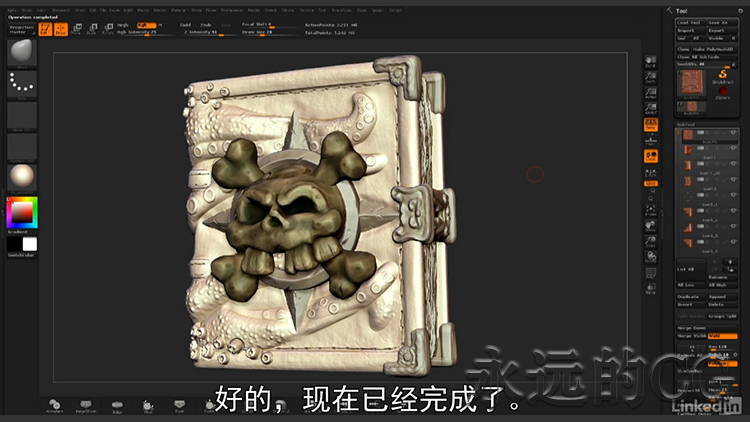The height and width of the screenshot is (422, 750).
Task: Enable Zadd sculpt mode
Action: click(186, 25)
